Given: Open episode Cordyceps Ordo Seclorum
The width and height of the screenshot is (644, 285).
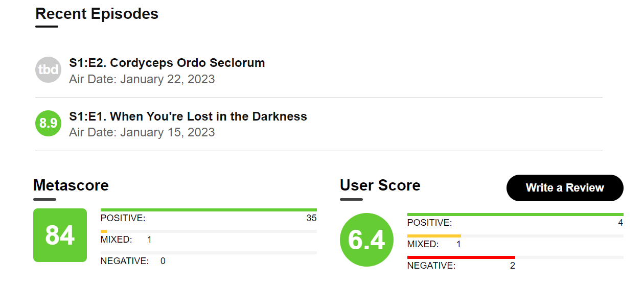Looking at the screenshot, I should tap(167, 63).
